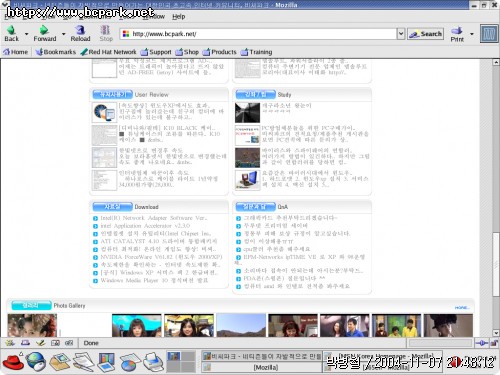Viewport: 500px width, 375px height.
Task: Activate the 비씨파크 window in the taskbar
Action: [262, 356]
